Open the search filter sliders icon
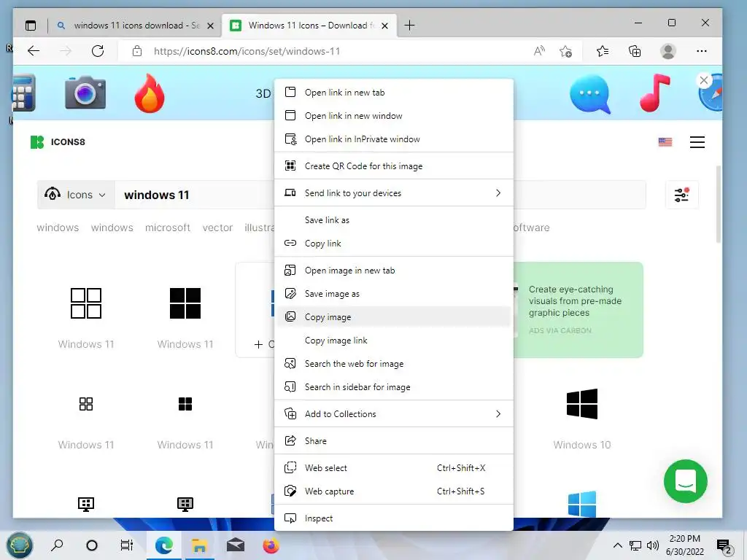747x560 pixels. coord(682,195)
